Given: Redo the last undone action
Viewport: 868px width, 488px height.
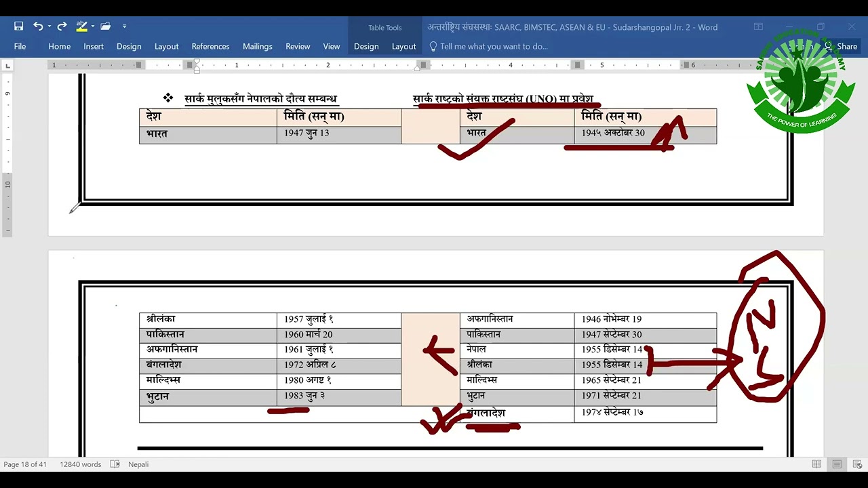Looking at the screenshot, I should tap(62, 26).
